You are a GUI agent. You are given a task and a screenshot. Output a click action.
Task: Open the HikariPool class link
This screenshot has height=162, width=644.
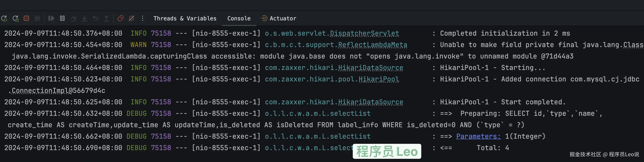[x=379, y=79]
